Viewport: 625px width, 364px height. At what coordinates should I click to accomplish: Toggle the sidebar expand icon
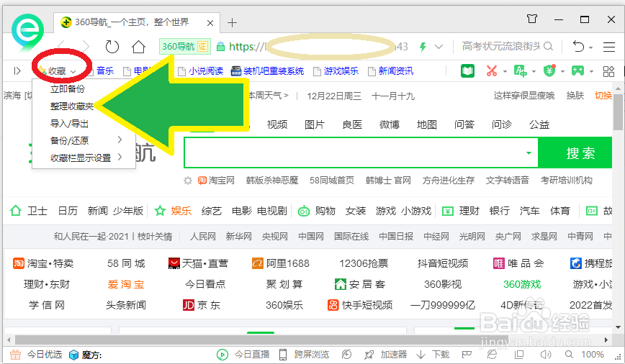(17, 71)
